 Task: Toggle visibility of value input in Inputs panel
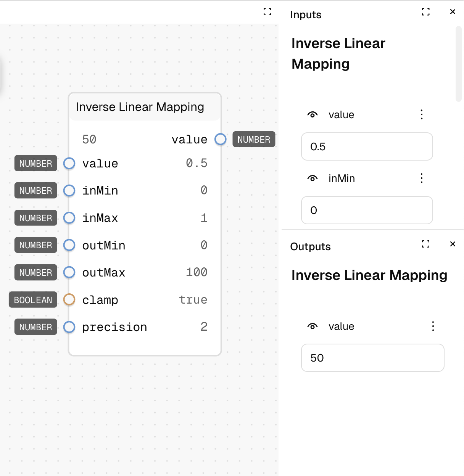(313, 115)
